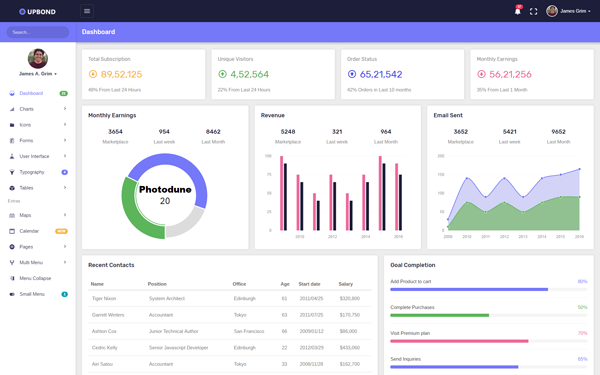Click the Icons sidebar folder icon
Screen dimensions: 600x375
tap(12, 125)
